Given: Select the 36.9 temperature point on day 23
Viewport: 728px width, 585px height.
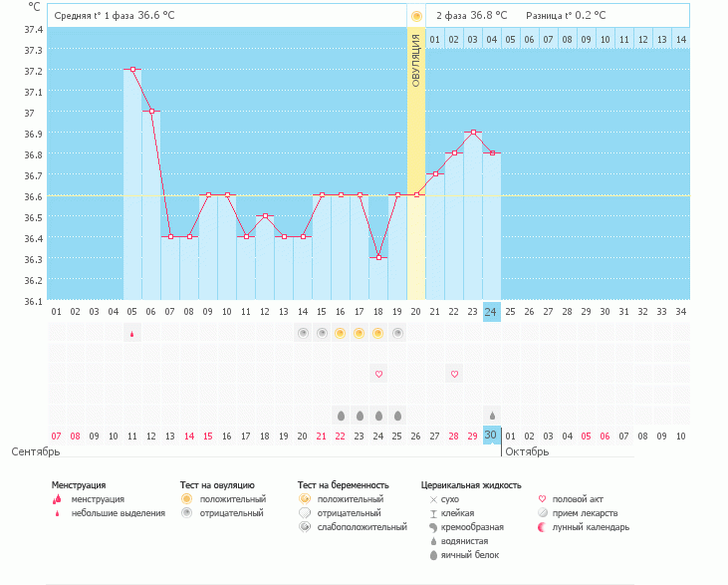Looking at the screenshot, I should (474, 132).
